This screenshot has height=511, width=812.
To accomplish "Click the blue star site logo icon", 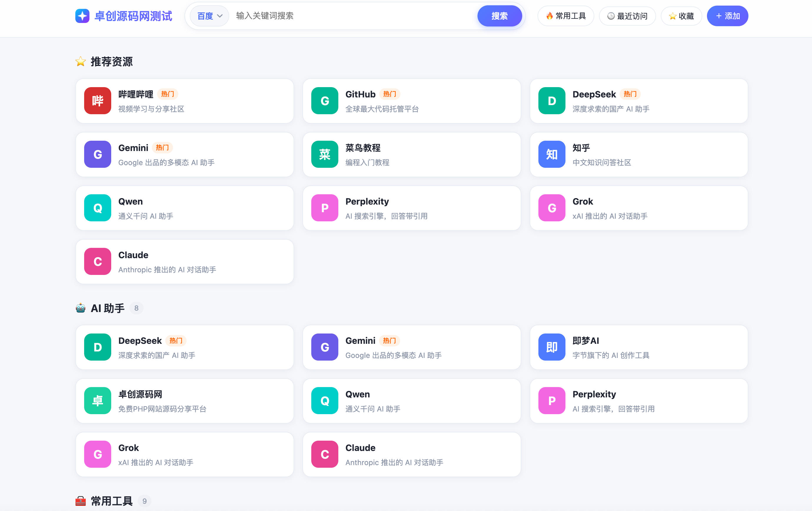I will point(82,16).
